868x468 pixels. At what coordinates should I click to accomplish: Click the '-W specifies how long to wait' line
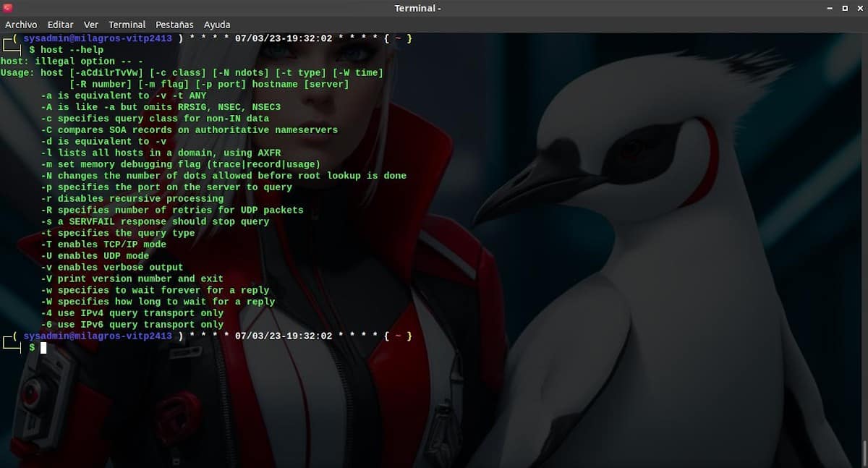[158, 302]
